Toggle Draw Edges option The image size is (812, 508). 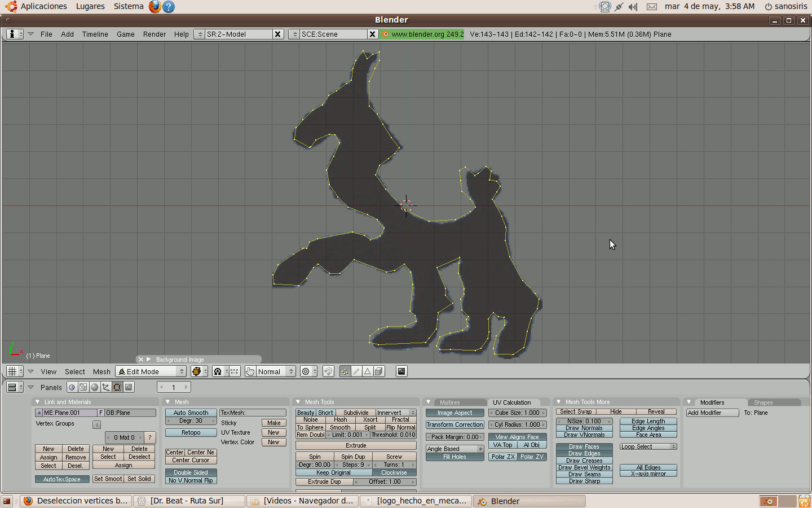584,453
